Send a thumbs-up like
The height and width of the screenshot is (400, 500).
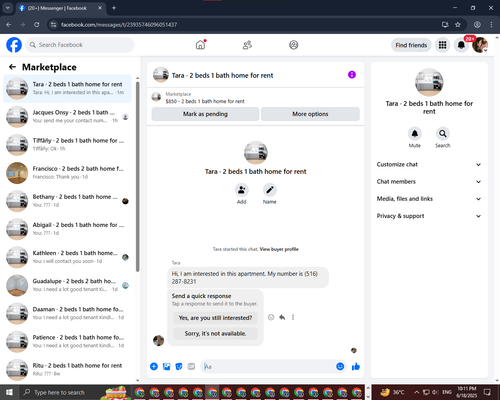tap(356, 367)
